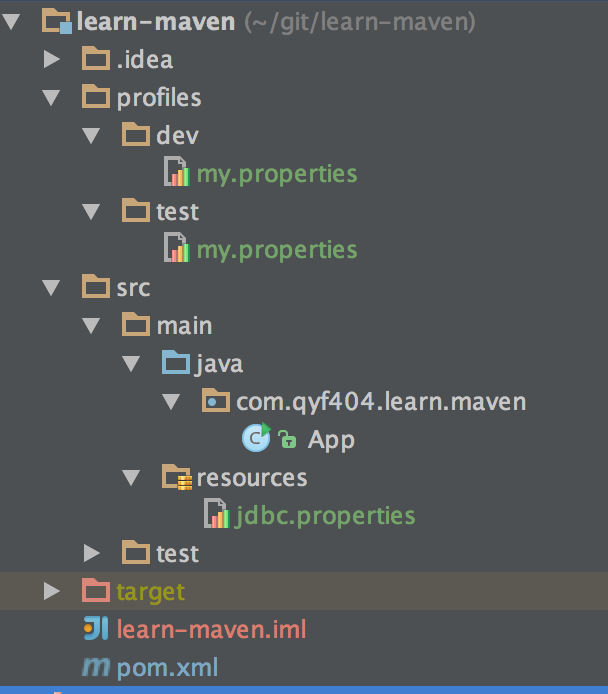Click properties file icon under profiles test
The height and width of the screenshot is (694, 608).
[x=177, y=247]
